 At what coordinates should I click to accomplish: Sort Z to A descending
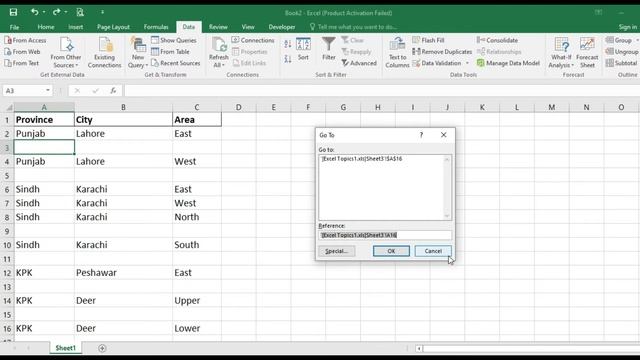click(x=288, y=59)
